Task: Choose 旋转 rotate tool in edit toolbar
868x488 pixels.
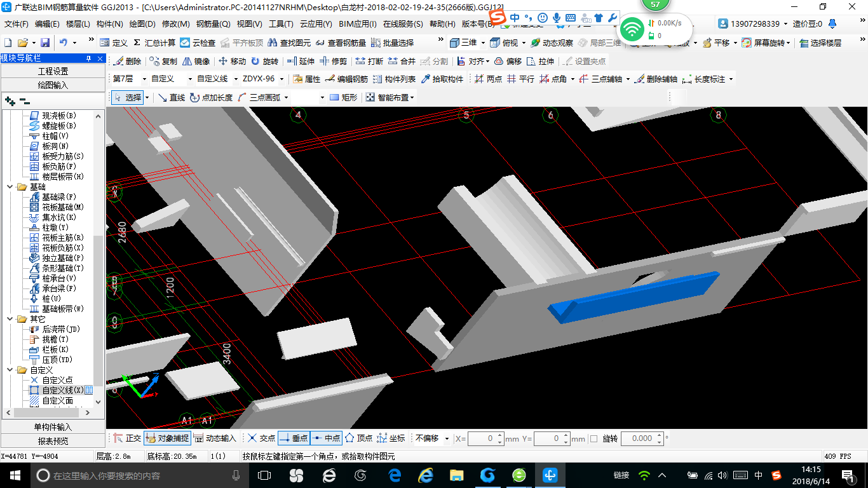Action: coord(264,61)
